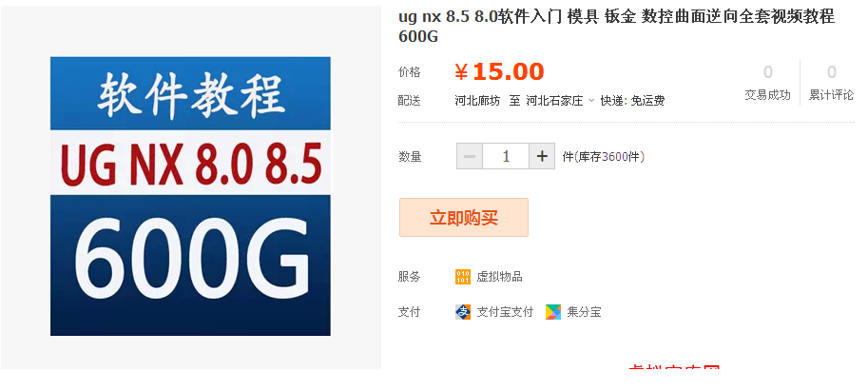Click the 河北廊坊 origin location text

tap(477, 101)
